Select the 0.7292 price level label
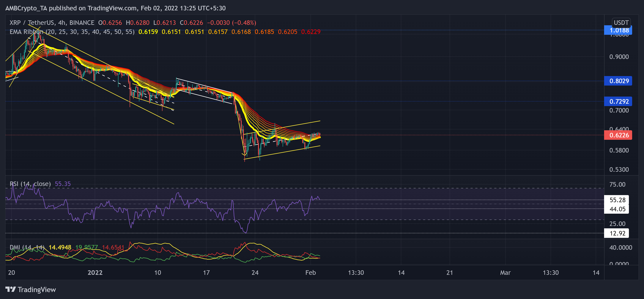The image size is (644, 299). (x=618, y=101)
